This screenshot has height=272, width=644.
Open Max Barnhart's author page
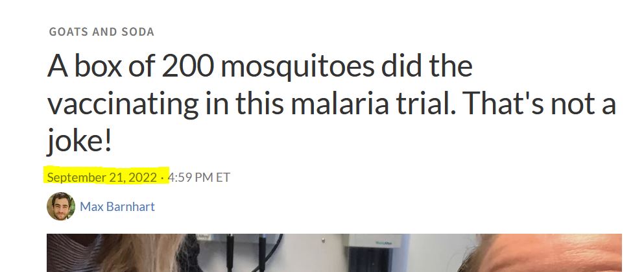pos(117,207)
